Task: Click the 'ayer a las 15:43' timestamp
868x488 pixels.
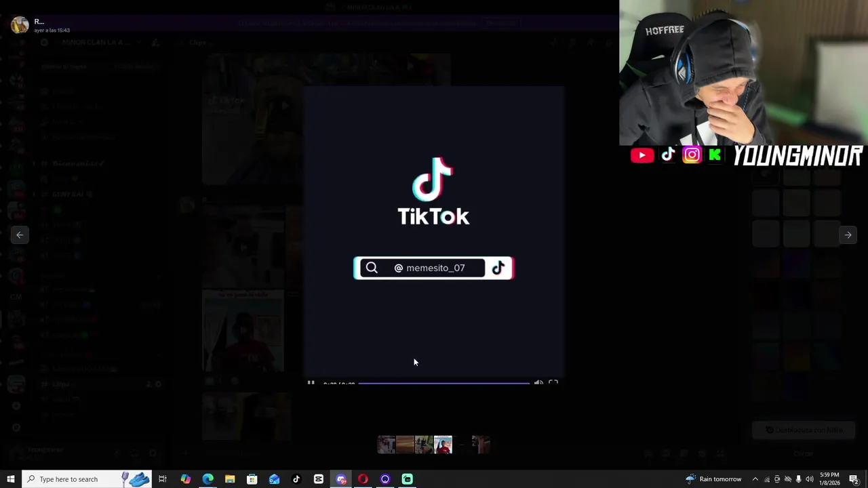Action: click(x=52, y=30)
